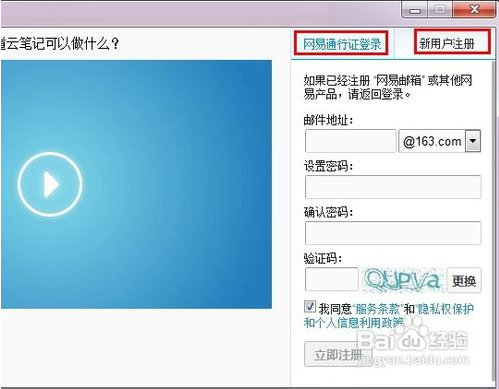Open the @163.com domain dropdown

coord(473,141)
